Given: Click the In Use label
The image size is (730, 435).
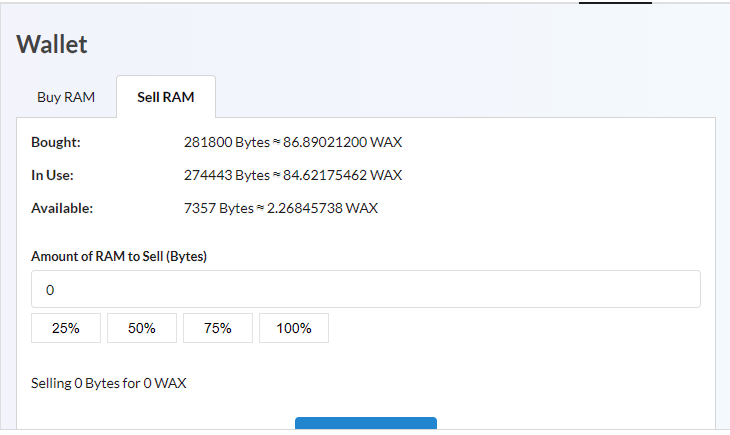Looking at the screenshot, I should (52, 175).
